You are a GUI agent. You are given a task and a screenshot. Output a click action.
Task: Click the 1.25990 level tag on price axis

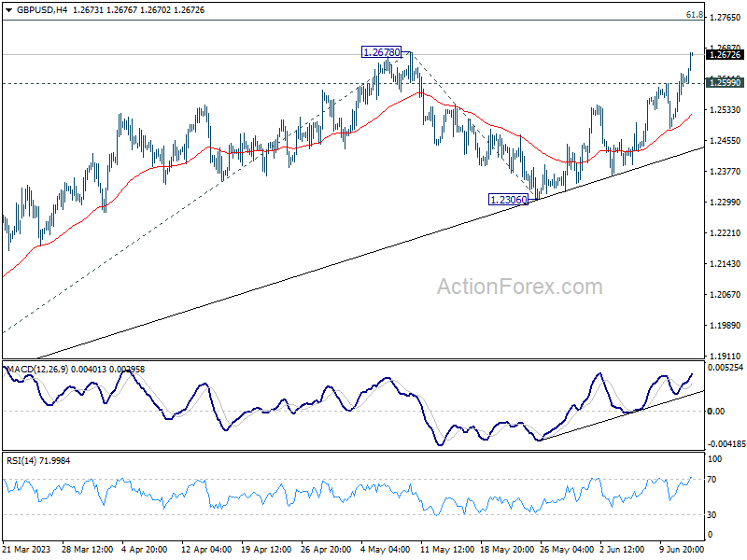725,83
